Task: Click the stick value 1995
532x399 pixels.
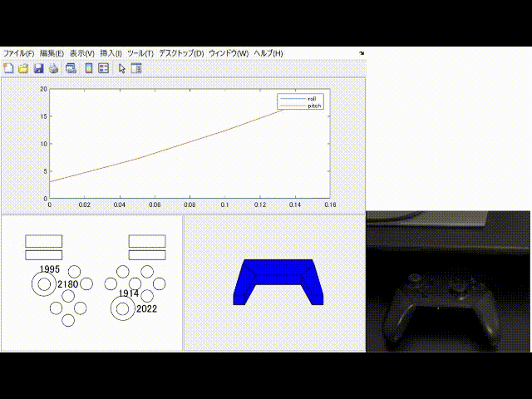Action: (x=50, y=269)
